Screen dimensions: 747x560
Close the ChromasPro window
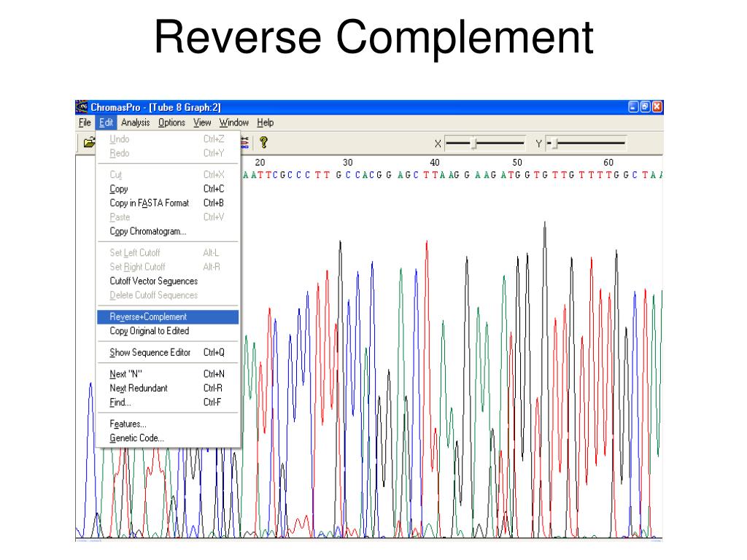click(x=657, y=106)
